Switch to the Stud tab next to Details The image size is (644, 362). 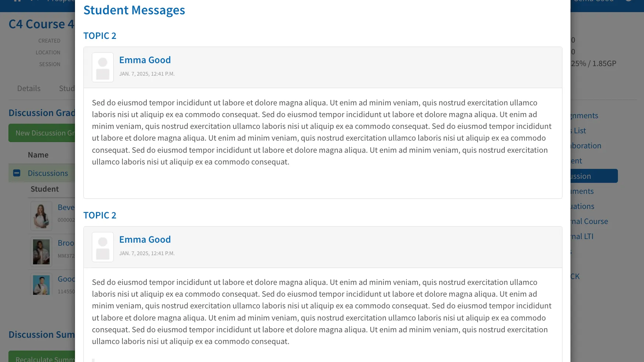coord(67,88)
